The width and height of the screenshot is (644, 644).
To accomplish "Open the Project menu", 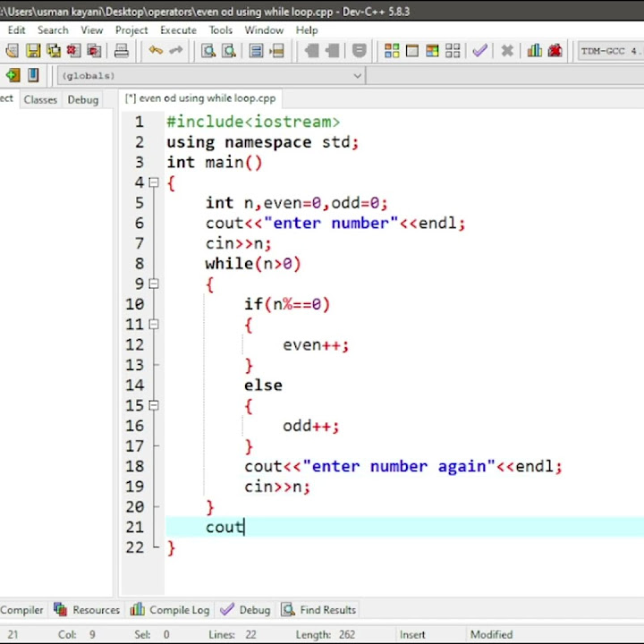I will click(x=131, y=30).
